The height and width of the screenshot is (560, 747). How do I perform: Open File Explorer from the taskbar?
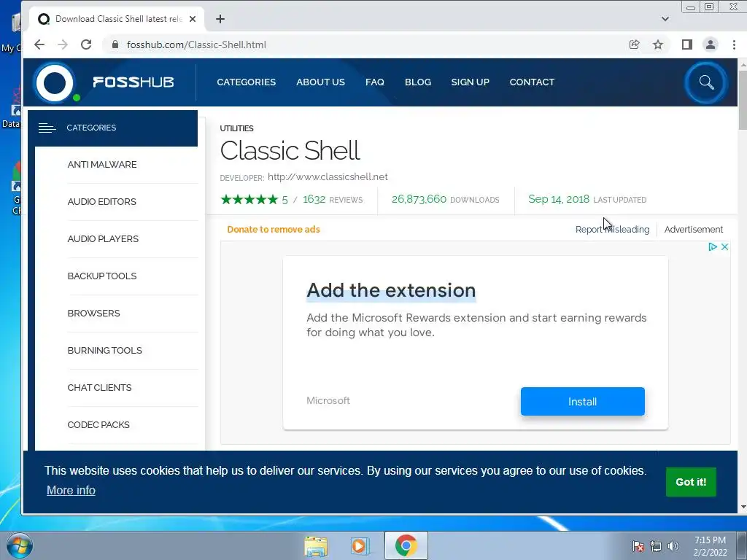coord(316,545)
